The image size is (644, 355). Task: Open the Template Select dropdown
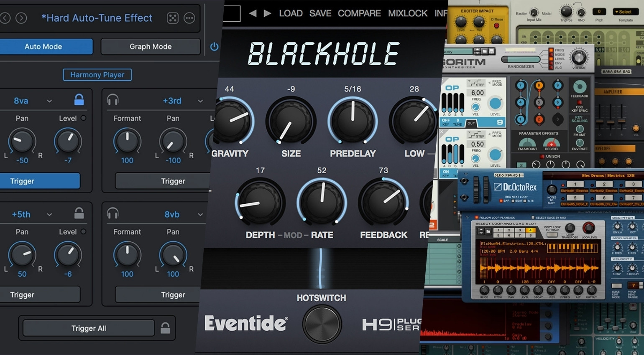(626, 11)
